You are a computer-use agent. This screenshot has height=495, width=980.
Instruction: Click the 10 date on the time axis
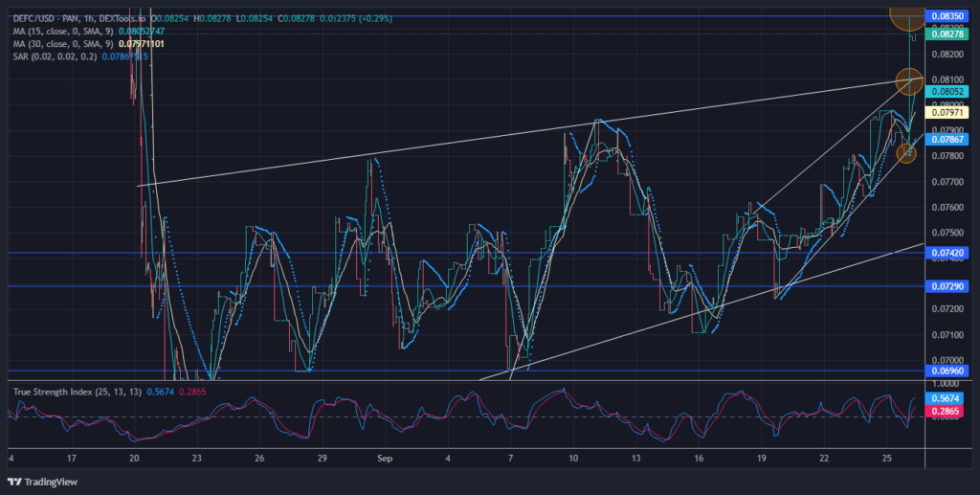[573, 458]
